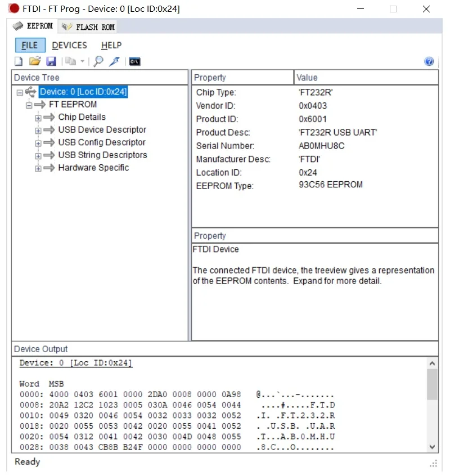Click the Program Devices lightning icon
Viewport: 450px width, 476px height.
coord(114,61)
